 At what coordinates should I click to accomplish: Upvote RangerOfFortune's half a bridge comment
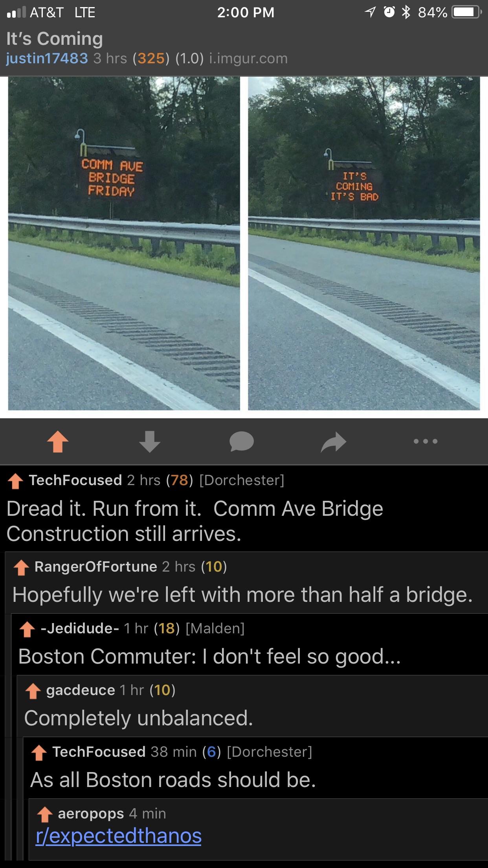(x=21, y=567)
